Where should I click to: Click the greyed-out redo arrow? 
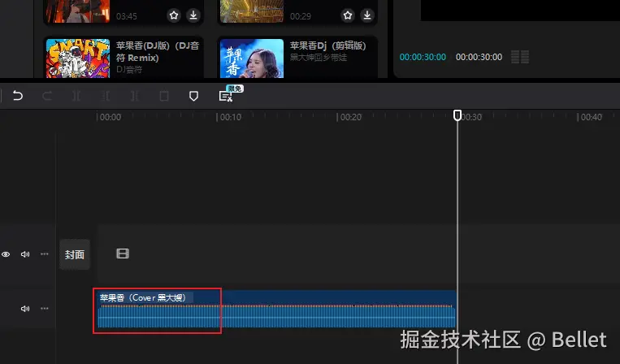pyautogui.click(x=47, y=96)
